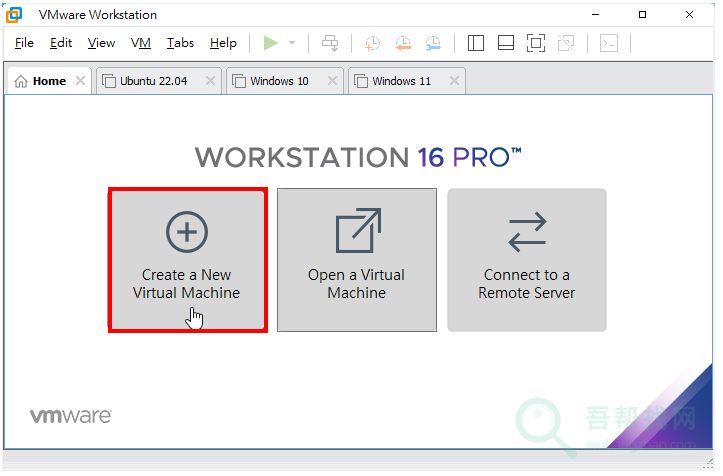Open the View menu
Screen dimensions: 723x476
[101, 43]
